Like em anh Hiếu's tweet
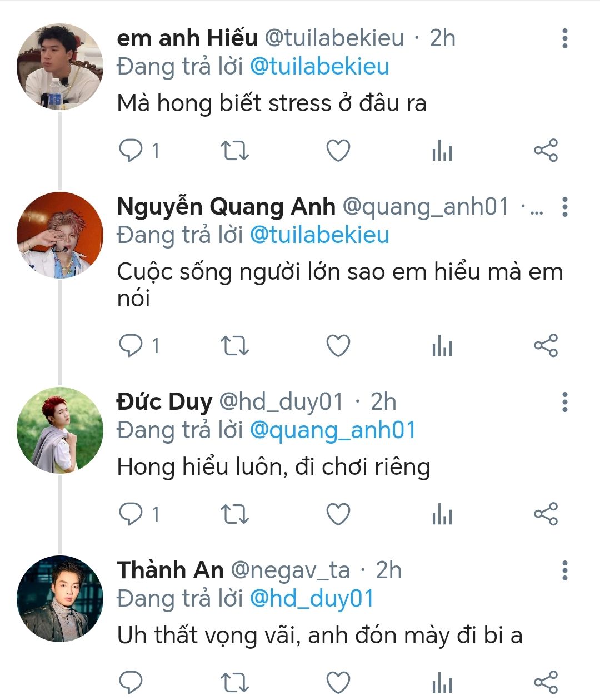This screenshot has height=700, width=600. click(338, 151)
